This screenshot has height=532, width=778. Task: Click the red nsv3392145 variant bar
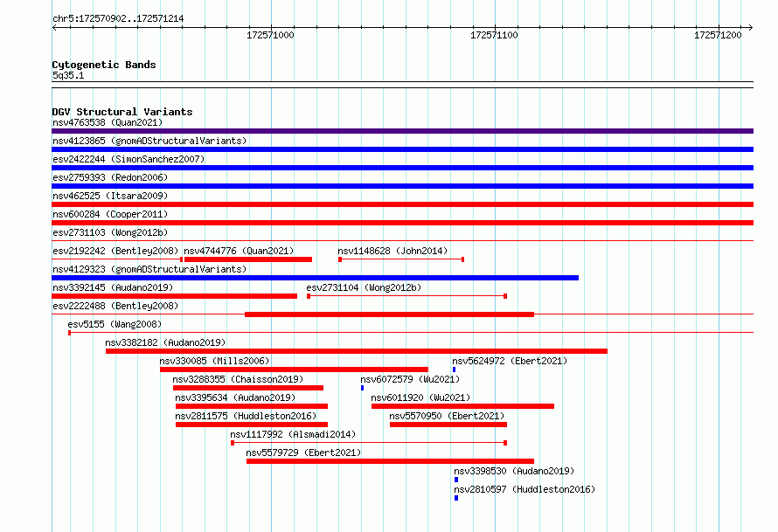(x=174, y=296)
